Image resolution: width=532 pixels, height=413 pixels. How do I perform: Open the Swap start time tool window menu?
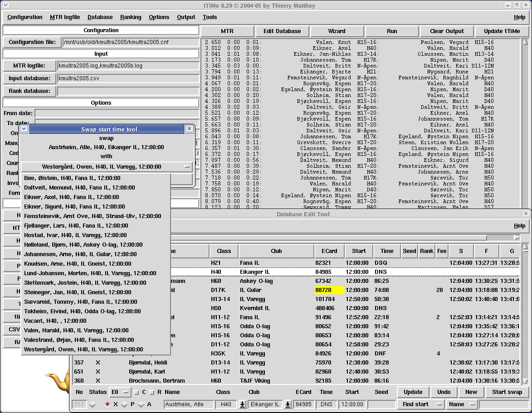(x=24, y=129)
